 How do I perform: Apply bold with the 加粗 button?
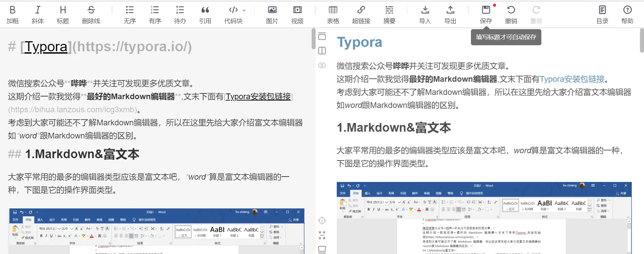tap(12, 14)
